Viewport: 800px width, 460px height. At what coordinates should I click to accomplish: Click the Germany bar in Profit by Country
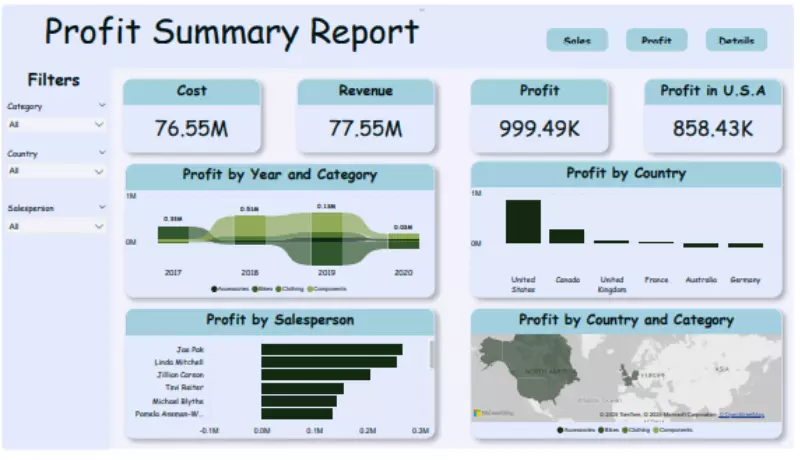[x=745, y=245]
